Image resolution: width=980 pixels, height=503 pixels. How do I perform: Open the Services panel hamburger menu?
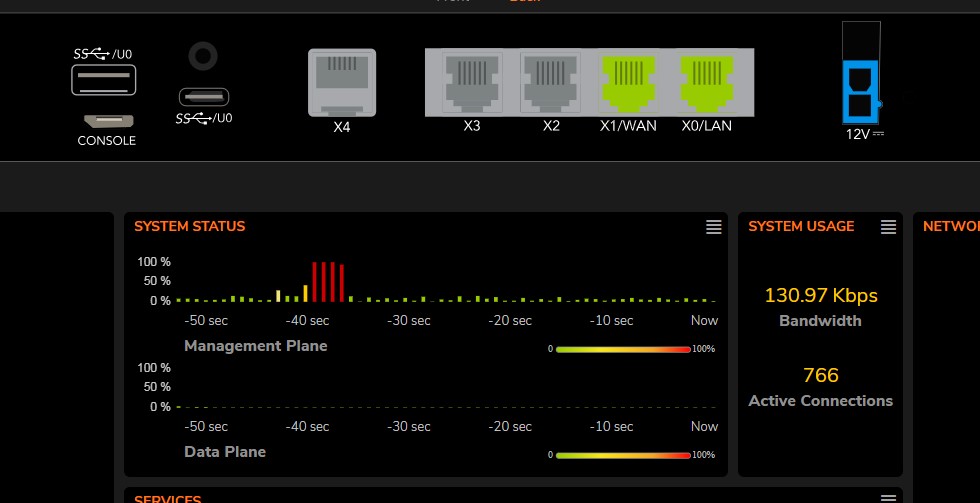click(x=888, y=498)
